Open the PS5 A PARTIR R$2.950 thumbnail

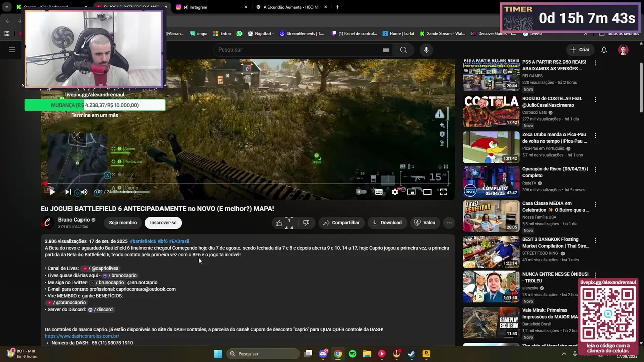(491, 74)
